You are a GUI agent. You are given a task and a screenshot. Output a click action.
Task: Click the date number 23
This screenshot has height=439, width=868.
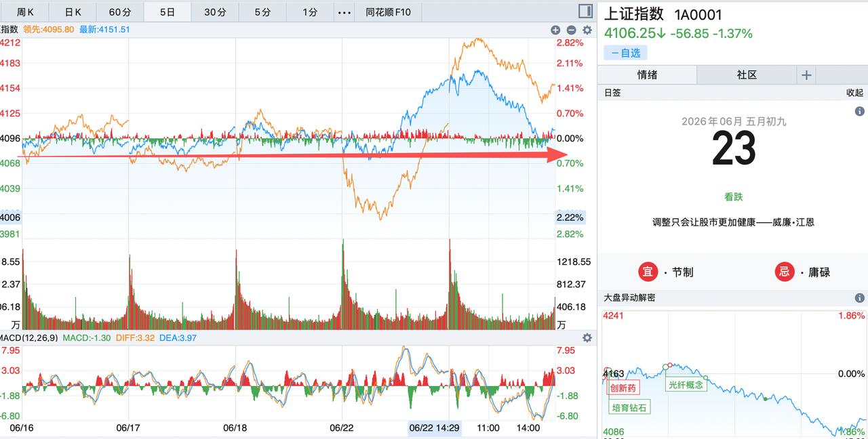[734, 149]
